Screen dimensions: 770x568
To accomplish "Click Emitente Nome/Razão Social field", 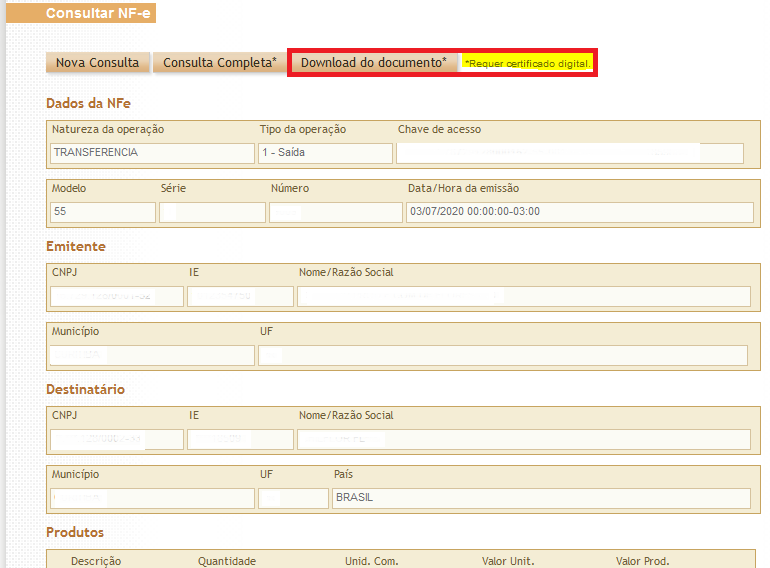I will coord(523,296).
